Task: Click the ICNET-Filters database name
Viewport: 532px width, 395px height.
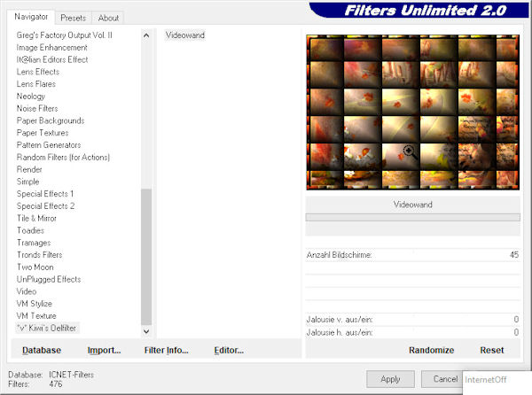Action: (71, 375)
